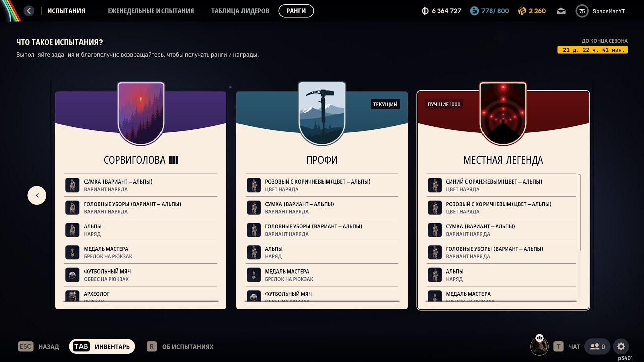Click Медаль мастера icon in Местная легенда card
This screenshot has height=362, width=644.
[x=435, y=296]
